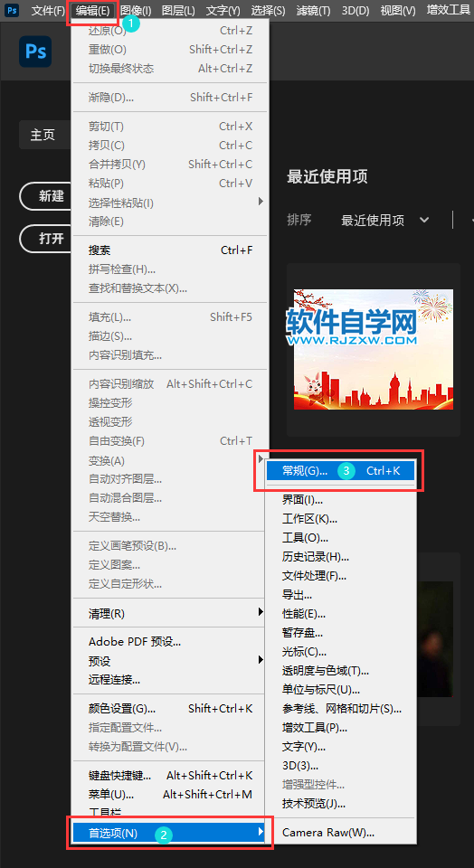Click the small Ps title bar icon
Viewport: 474px width, 868px height.
pyautogui.click(x=12, y=9)
